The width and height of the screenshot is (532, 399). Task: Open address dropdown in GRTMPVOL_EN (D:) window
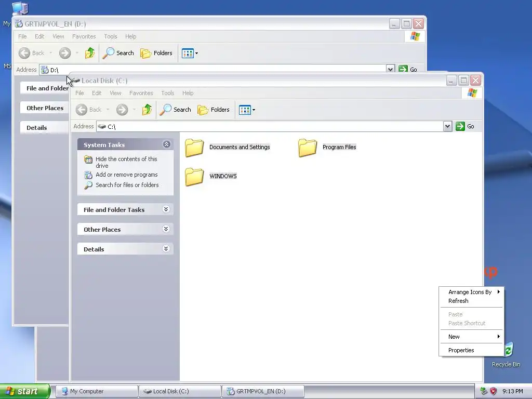pyautogui.click(x=391, y=69)
